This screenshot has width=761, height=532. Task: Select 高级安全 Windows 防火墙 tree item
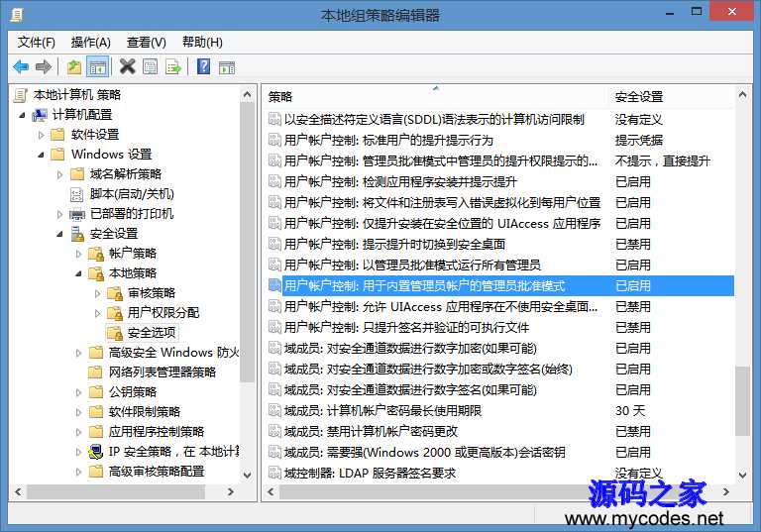pos(173,353)
